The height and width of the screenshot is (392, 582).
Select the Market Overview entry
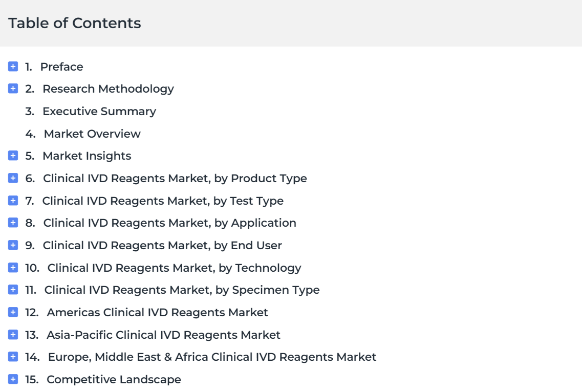[92, 134]
